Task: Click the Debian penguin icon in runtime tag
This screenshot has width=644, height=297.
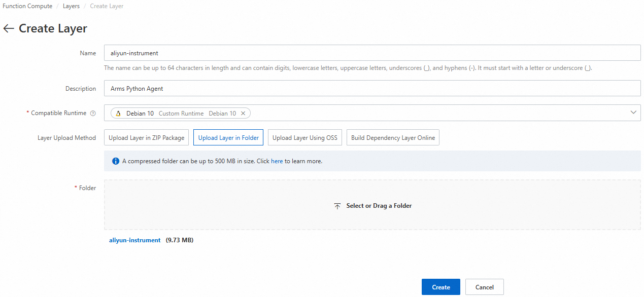Action: point(118,114)
